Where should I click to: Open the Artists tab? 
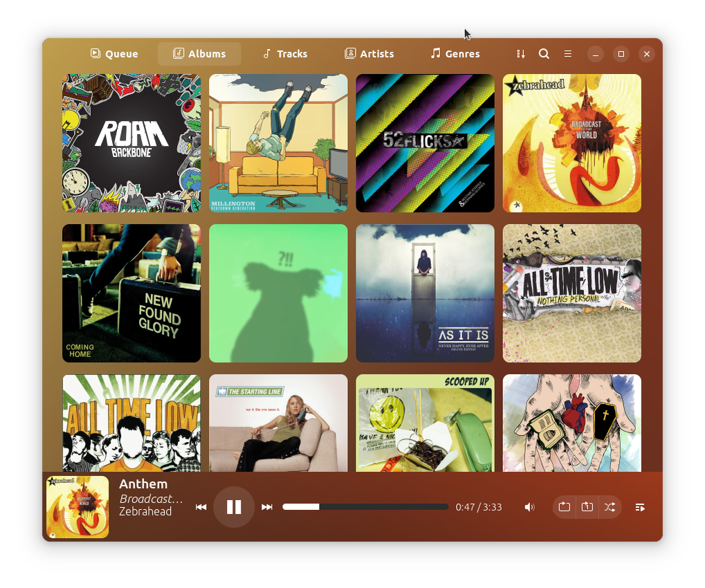pyautogui.click(x=369, y=54)
